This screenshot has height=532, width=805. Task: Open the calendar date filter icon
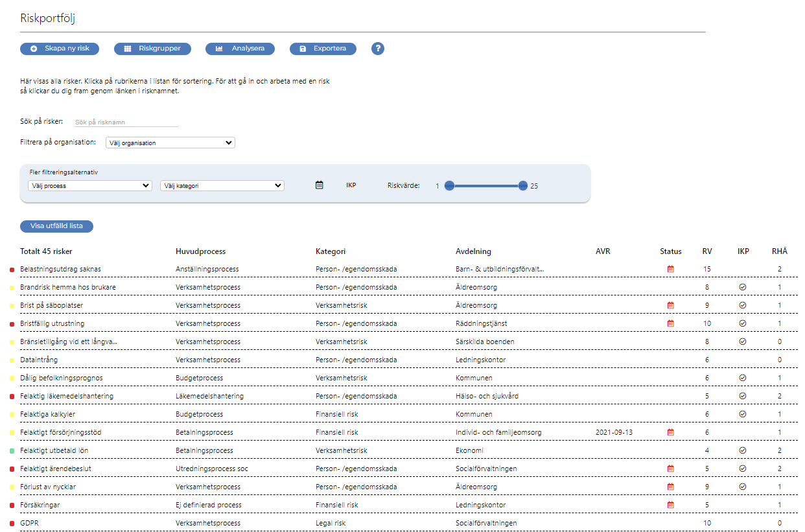point(319,185)
